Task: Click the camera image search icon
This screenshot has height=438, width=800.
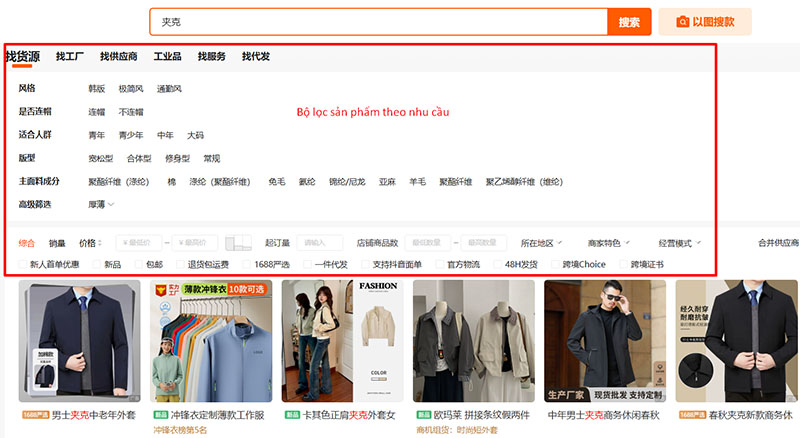Action: click(682, 22)
